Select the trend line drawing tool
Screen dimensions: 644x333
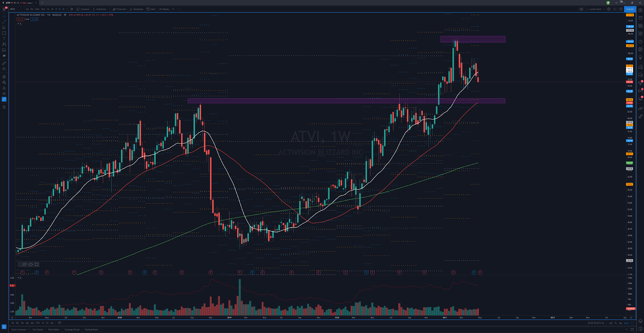(4, 22)
